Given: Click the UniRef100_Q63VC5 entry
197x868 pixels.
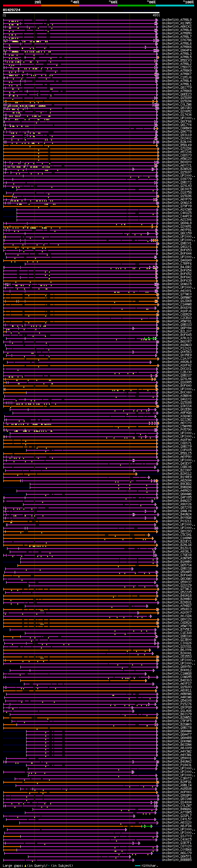Looking at the screenshot, I should click(177, 189).
